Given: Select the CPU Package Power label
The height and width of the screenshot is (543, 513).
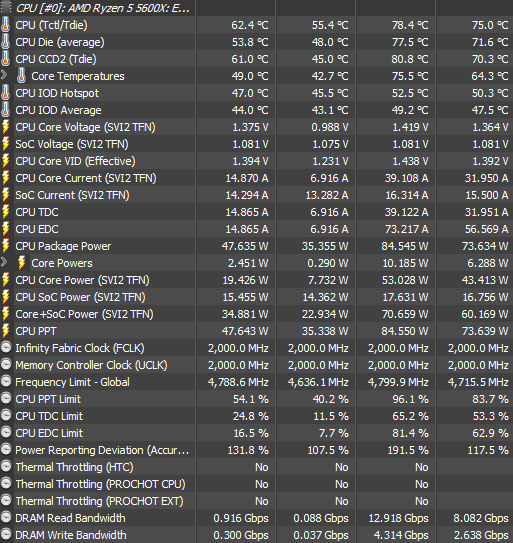Looking at the screenshot, I should (x=63, y=246).
